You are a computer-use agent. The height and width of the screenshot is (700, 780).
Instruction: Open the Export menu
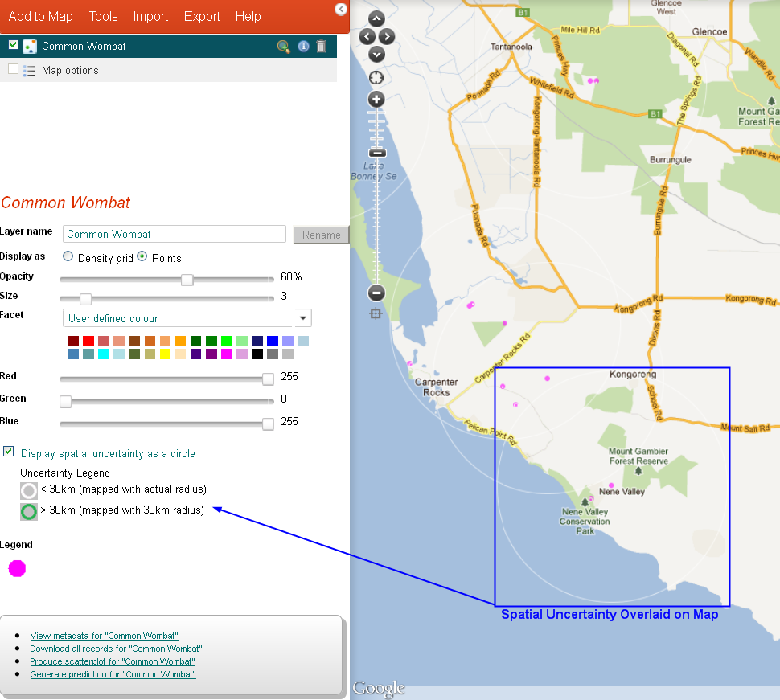coord(202,16)
